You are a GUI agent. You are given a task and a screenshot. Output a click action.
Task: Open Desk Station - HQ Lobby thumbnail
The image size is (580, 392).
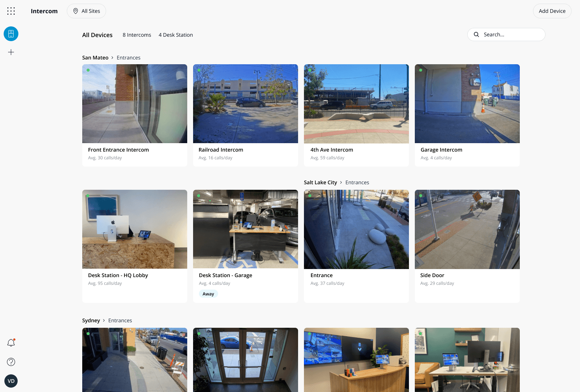(x=135, y=229)
